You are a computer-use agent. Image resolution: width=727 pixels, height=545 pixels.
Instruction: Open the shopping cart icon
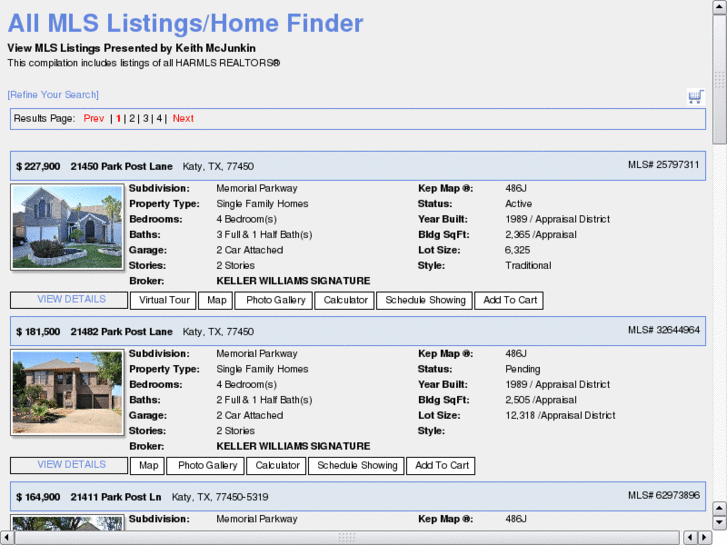695,96
